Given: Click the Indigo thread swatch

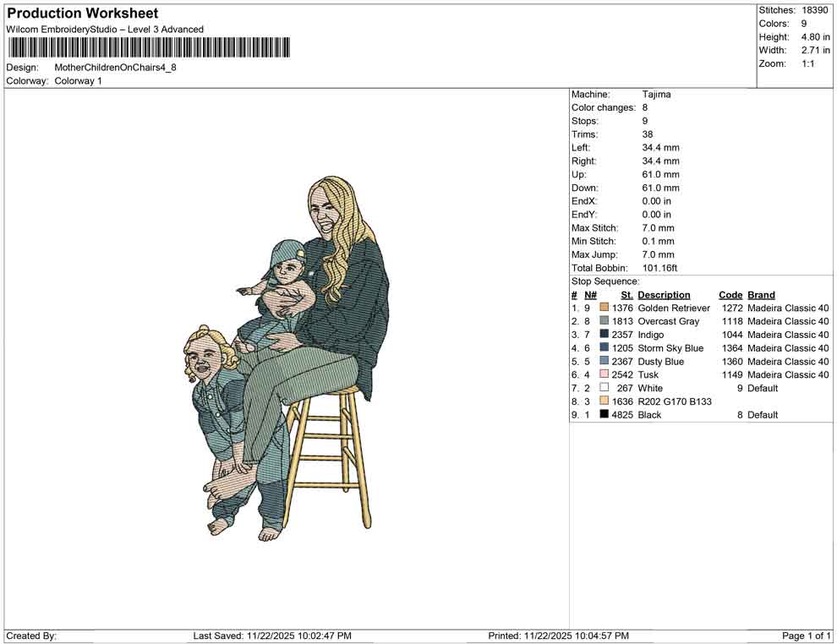Looking at the screenshot, I should [604, 335].
